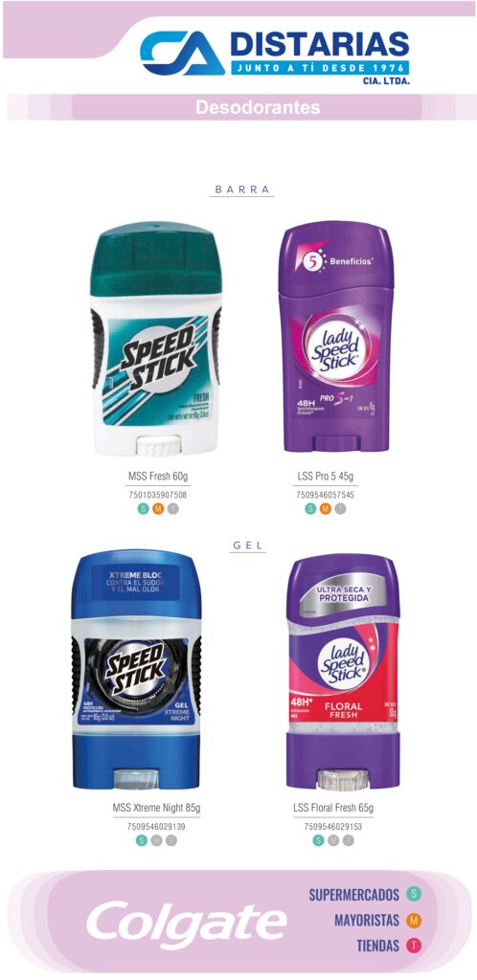Select the Speed Stick Xtreme Night gel image

pos(137,671)
